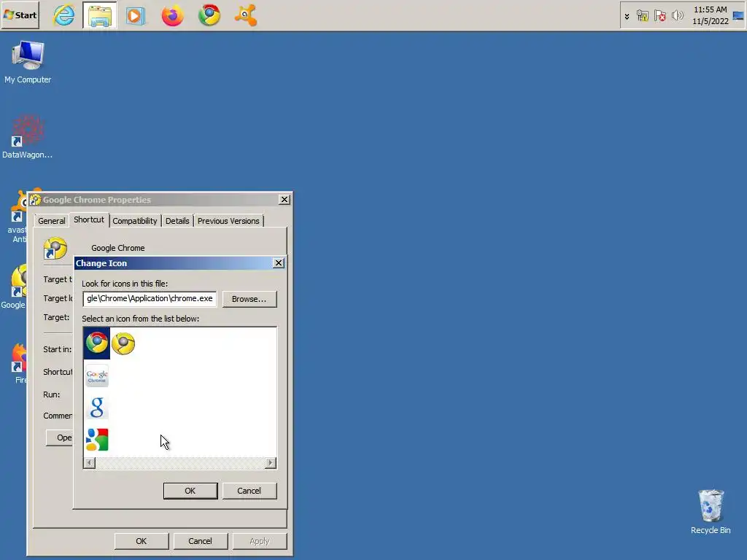This screenshot has height=560, width=747.
Task: Open Avast icon on taskbar
Action: coord(246,16)
